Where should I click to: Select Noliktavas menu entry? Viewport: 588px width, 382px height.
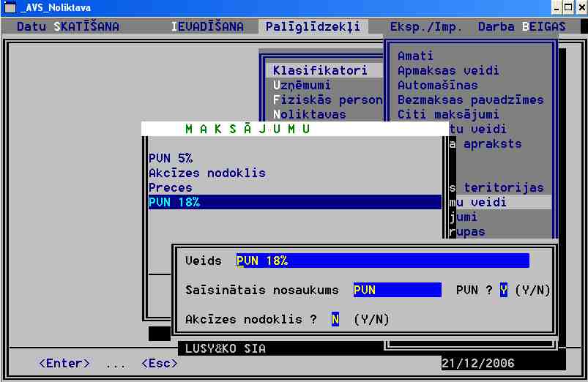pos(309,114)
